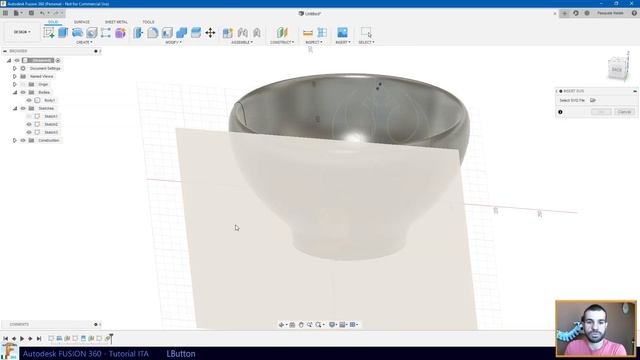Select the Rectangular Pattern tool icon
The image size is (640, 360).
pyautogui.click(x=106, y=33)
